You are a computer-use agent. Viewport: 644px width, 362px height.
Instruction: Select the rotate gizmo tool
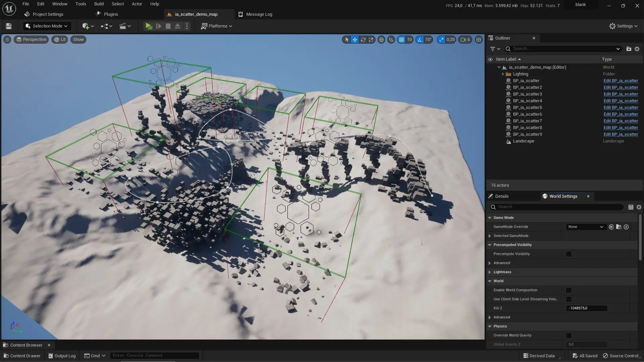pyautogui.click(x=363, y=40)
